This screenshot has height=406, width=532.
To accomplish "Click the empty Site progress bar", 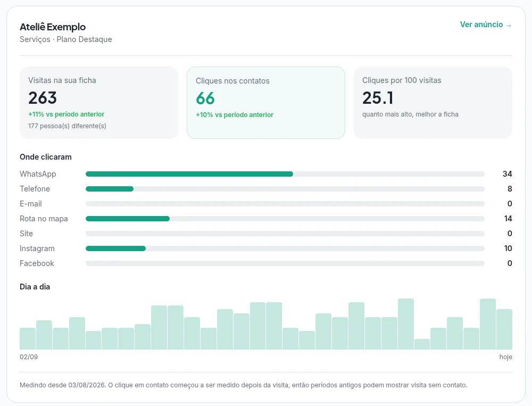I will (x=285, y=234).
